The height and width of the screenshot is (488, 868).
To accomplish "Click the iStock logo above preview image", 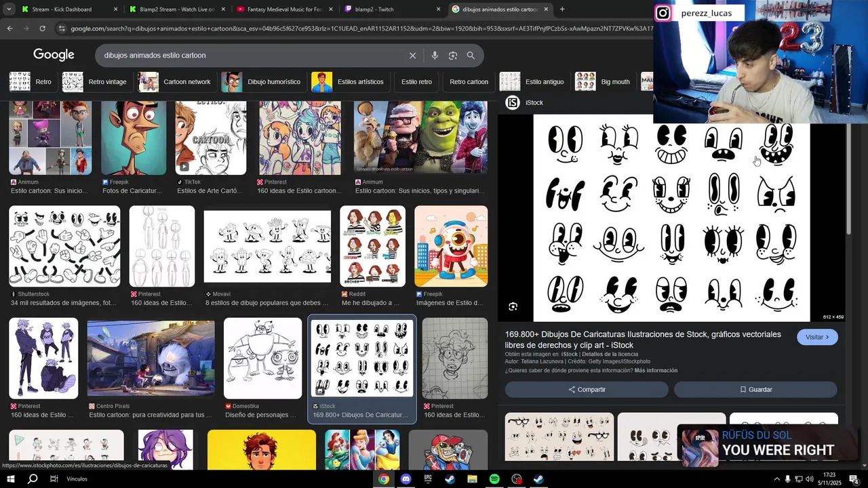I will coord(513,102).
